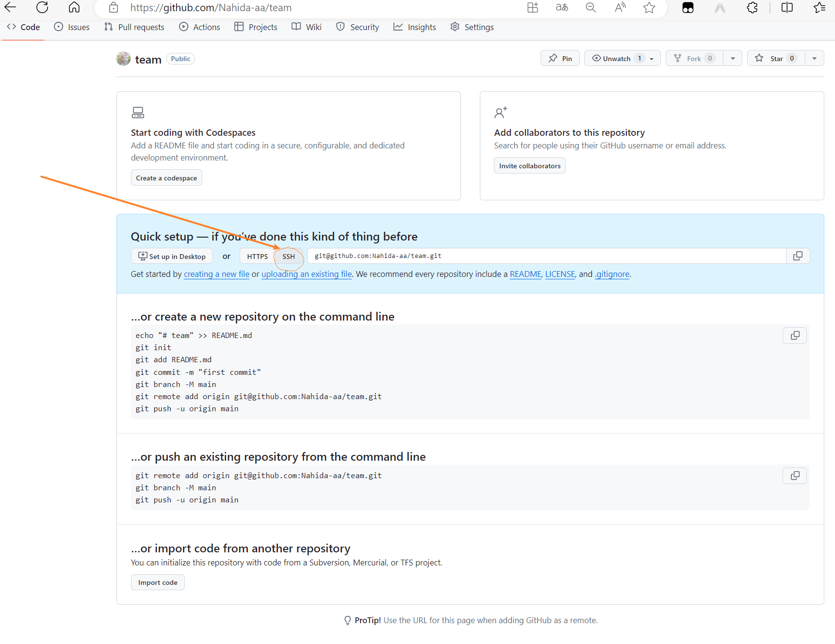835x644 pixels.
Task: View site info via the lock icon
Action: point(114,7)
